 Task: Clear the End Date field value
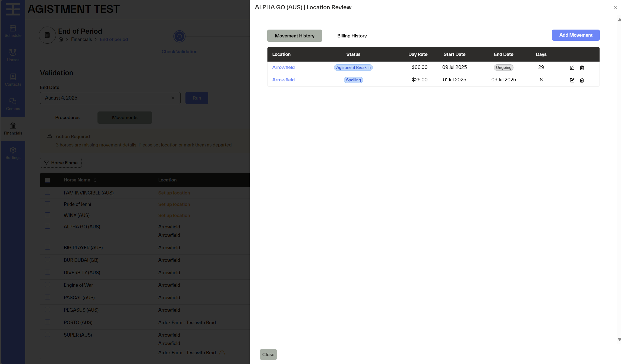pos(173,98)
